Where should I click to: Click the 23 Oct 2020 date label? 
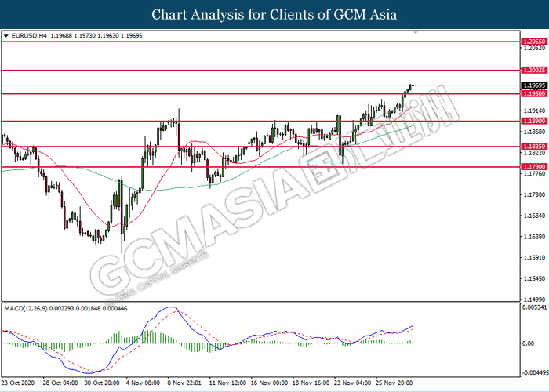coord(18,383)
